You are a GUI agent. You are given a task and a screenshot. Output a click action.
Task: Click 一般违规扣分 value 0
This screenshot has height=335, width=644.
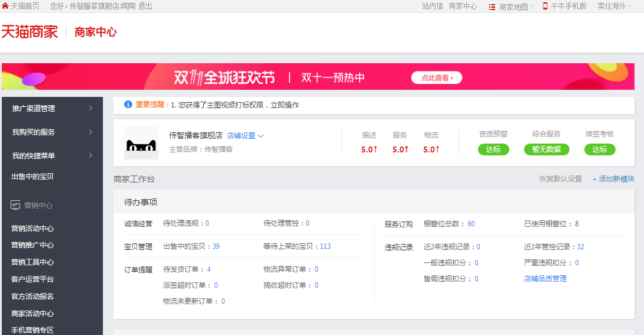(476, 262)
